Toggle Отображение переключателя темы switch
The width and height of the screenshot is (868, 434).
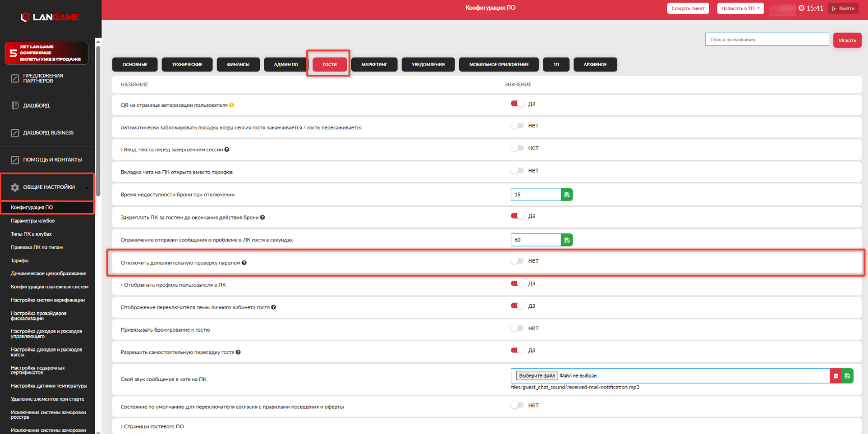[517, 306]
